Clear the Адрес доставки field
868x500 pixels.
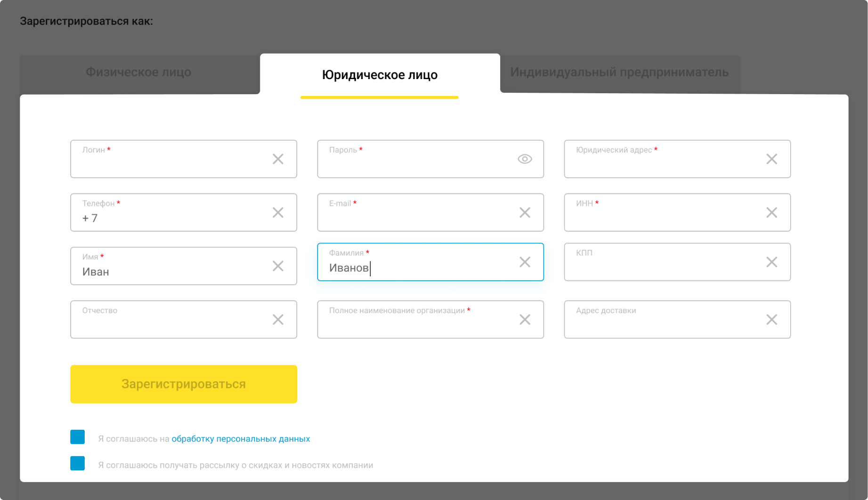tap(771, 320)
